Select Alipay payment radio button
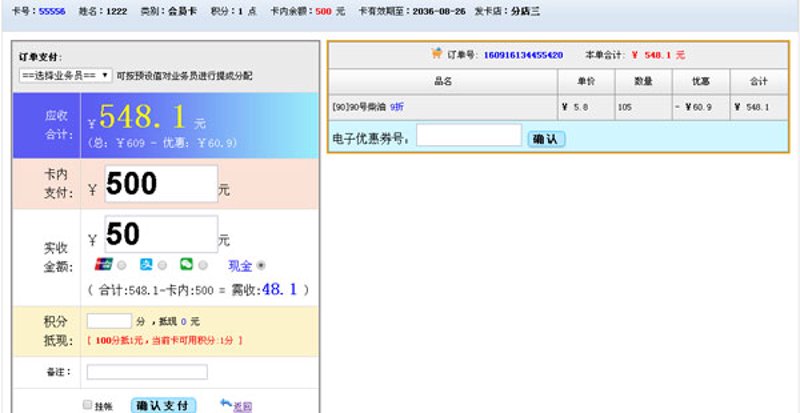Image resolution: width=800 pixels, height=413 pixels. click(x=162, y=265)
